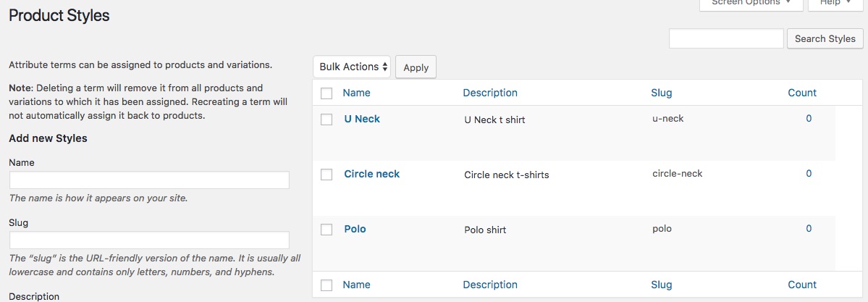Open the U Neck term link
Image resolution: width=868 pixels, height=302 pixels.
click(x=362, y=119)
